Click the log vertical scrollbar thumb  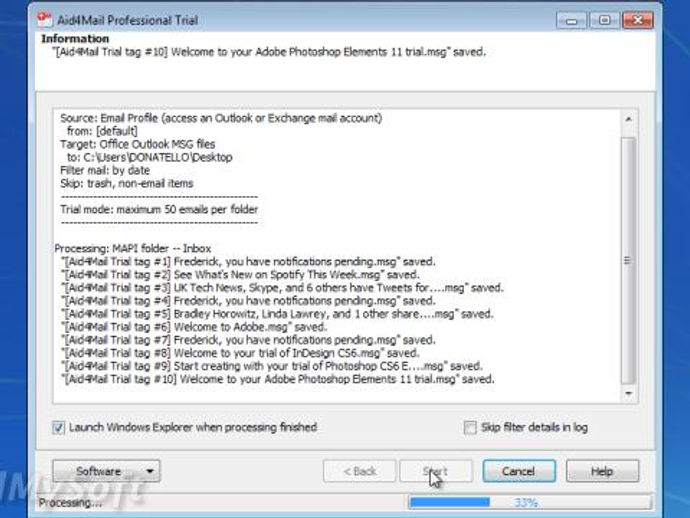tap(628, 261)
